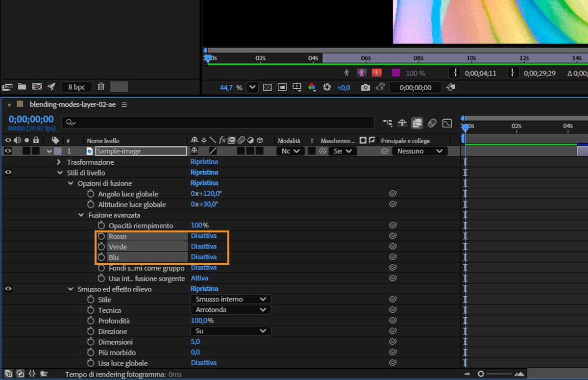This screenshot has width=588, height=380.
Task: Select the blending-modes-layer-02-ae timeline tab
Action: click(x=73, y=104)
